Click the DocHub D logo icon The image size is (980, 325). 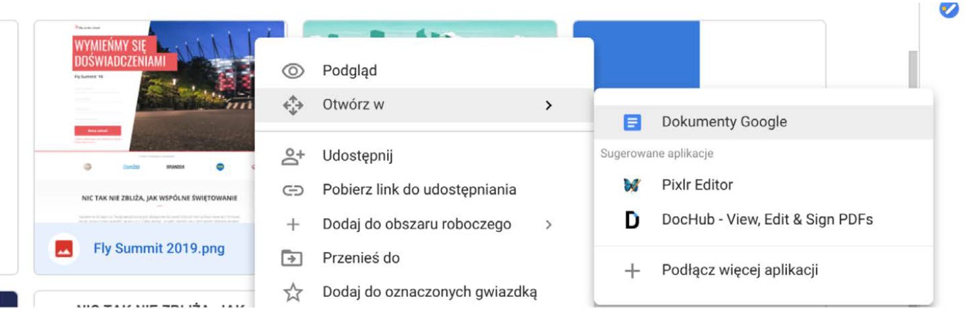632,220
